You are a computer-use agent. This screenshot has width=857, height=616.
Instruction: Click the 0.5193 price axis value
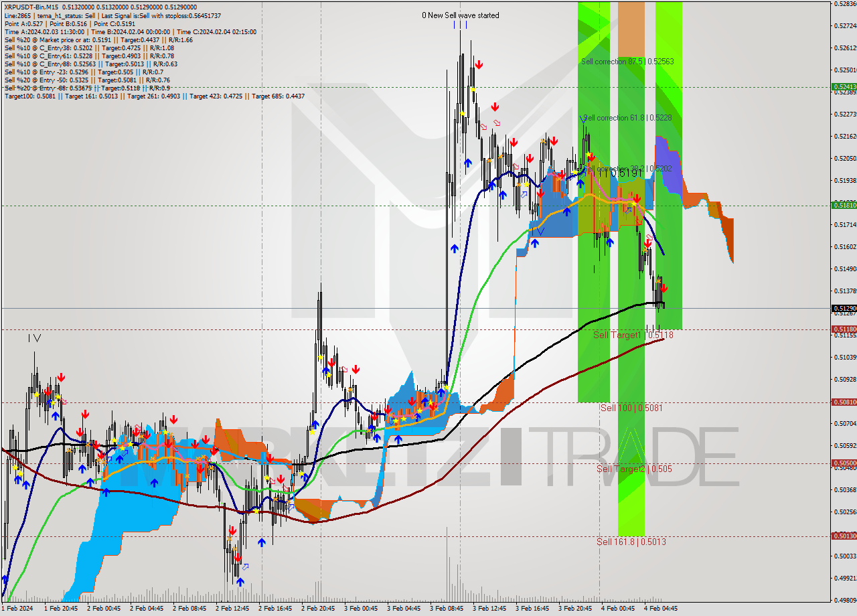846,180
